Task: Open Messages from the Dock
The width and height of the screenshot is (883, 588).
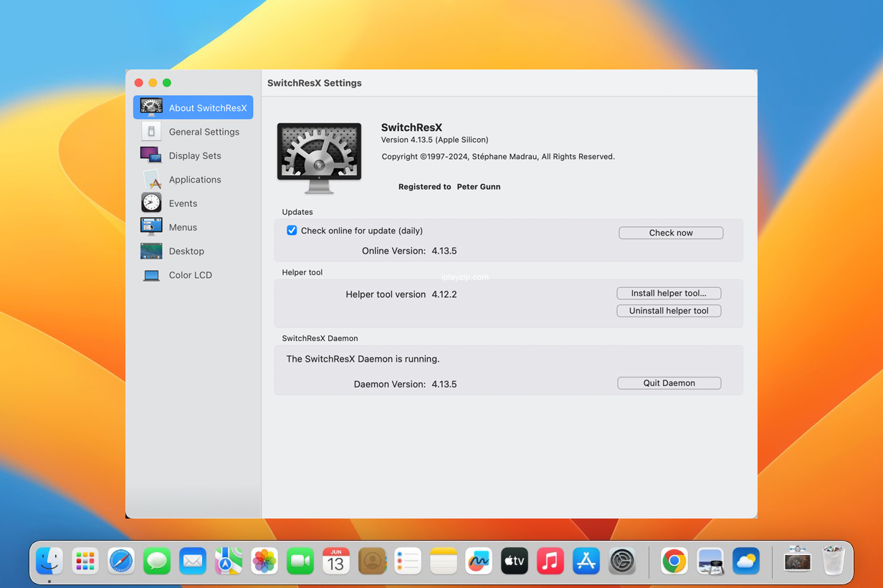Action: (157, 561)
